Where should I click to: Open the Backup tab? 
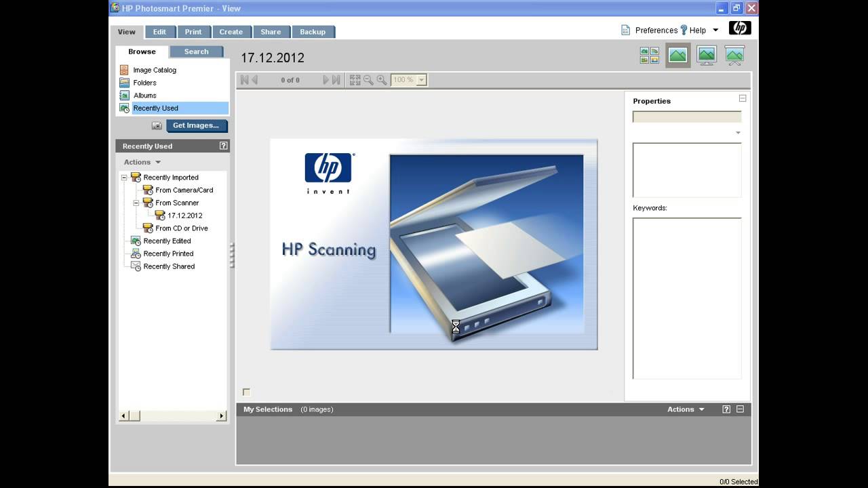click(313, 32)
